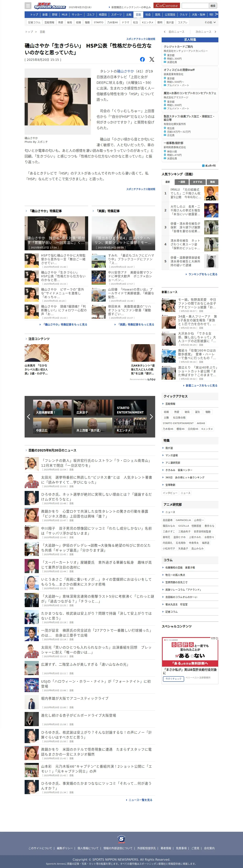Open the hamburger menu icon

coord(28,6)
